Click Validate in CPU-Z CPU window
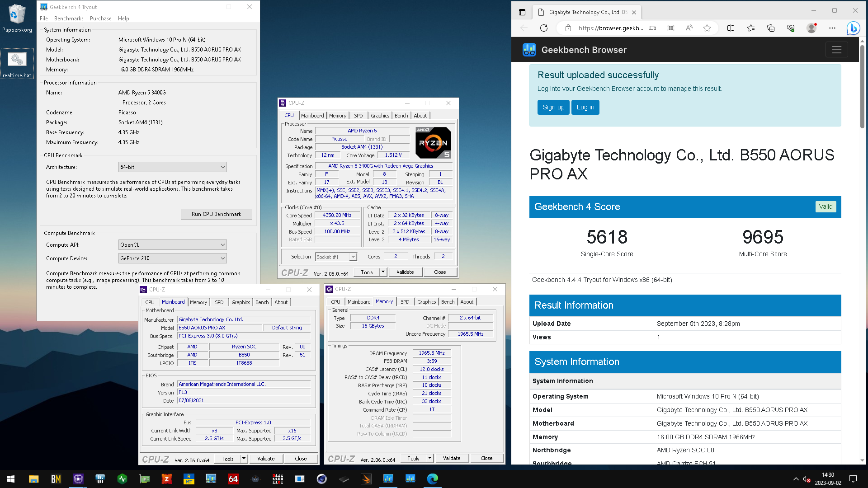868x488 pixels. pyautogui.click(x=405, y=272)
